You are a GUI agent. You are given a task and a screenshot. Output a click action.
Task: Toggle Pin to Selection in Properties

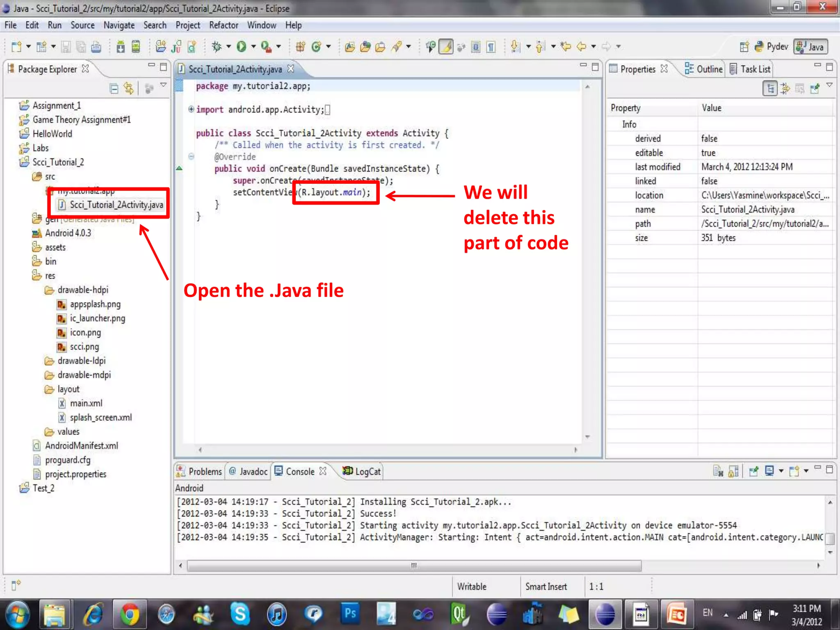coord(815,88)
